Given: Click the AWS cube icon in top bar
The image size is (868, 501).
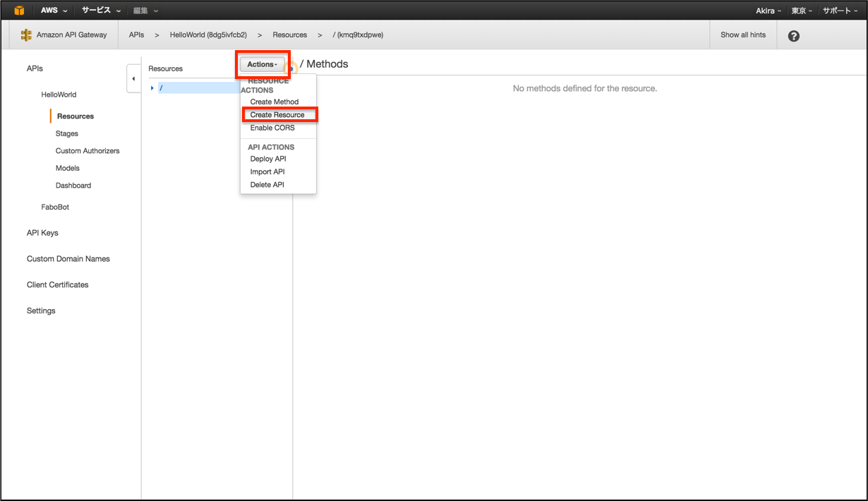Looking at the screenshot, I should click(x=18, y=10).
